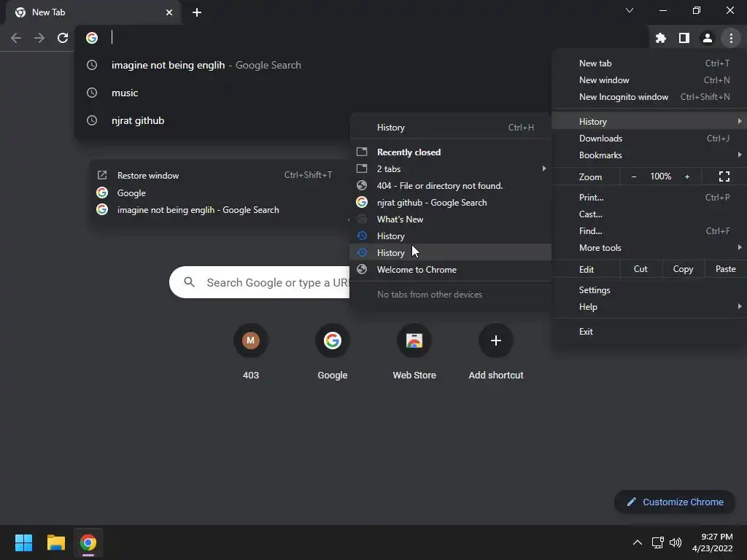The image size is (747, 560).
Task: Click the Chrome taskbar icon
Action: 88,542
